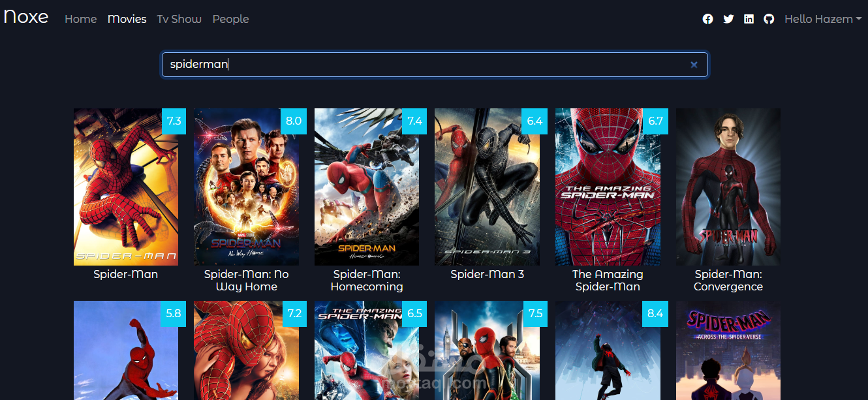Viewport: 868px width, 400px height.
Task: Click the Noxe site logo
Action: [x=26, y=17]
